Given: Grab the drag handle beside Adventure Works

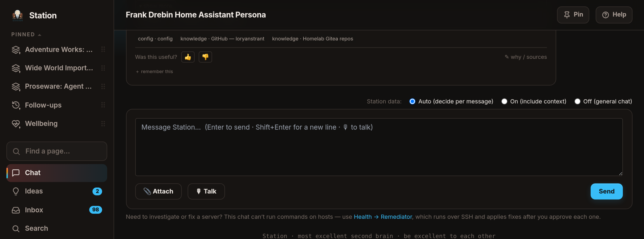Looking at the screenshot, I should tap(103, 50).
